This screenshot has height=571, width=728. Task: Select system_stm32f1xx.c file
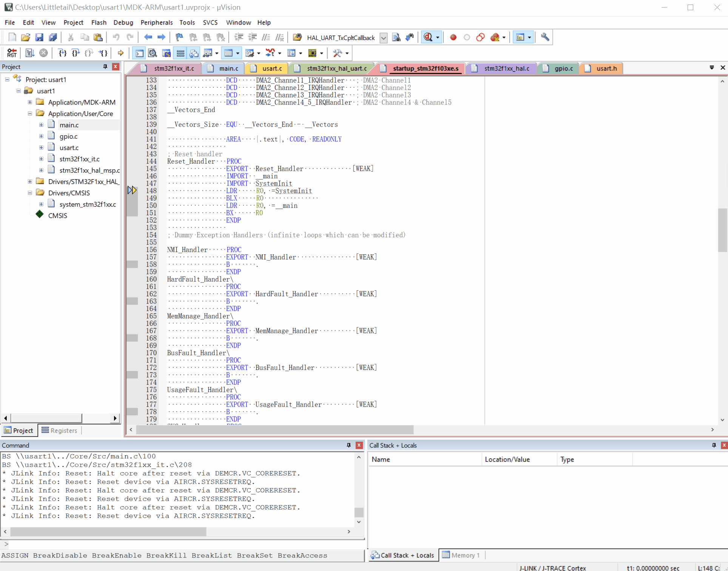click(x=88, y=204)
